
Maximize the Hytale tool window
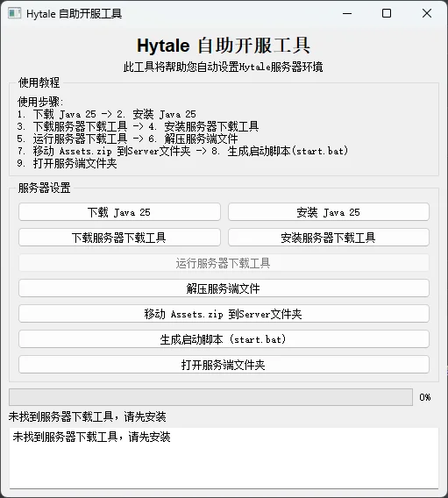coord(387,13)
